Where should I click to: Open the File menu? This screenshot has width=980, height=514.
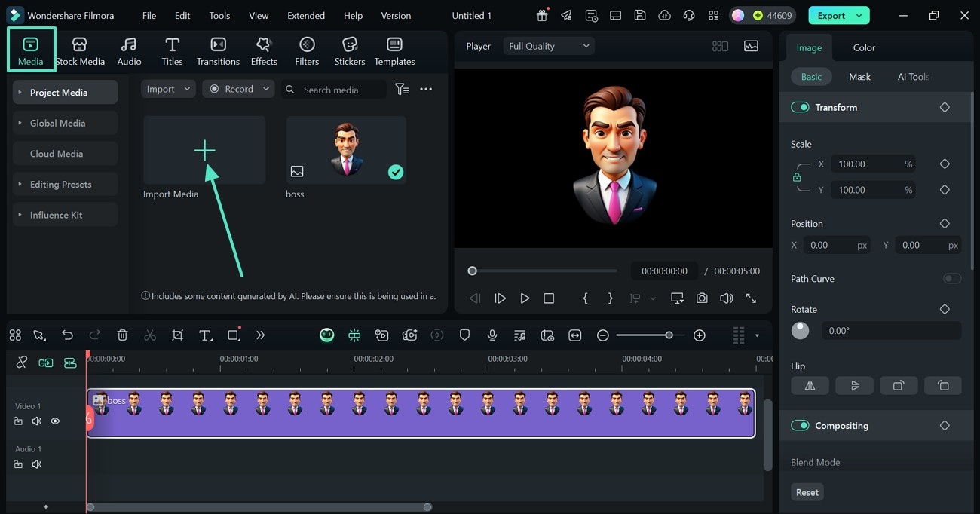click(x=149, y=15)
